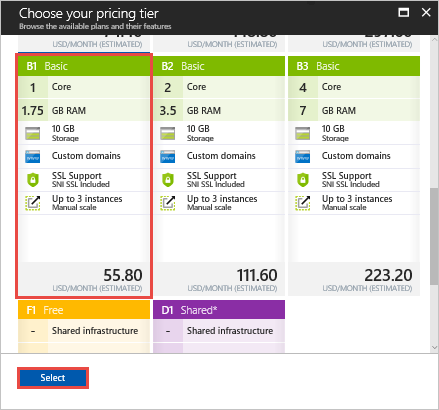Click the SSL shield icon in B3 Basic
The width and height of the screenshot is (439, 410).
tap(303, 180)
